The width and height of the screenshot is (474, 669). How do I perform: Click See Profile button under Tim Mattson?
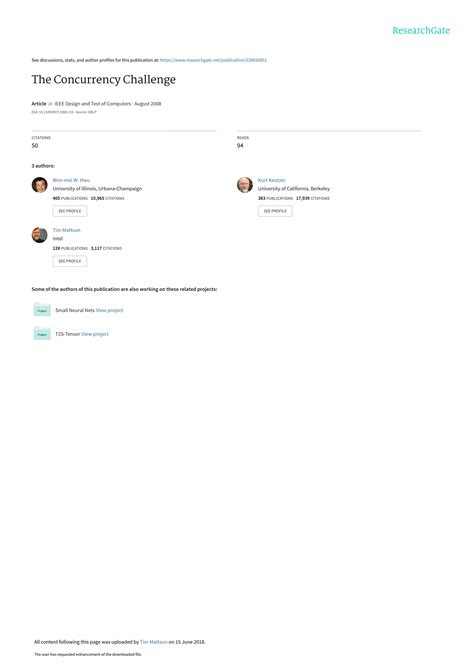click(70, 261)
